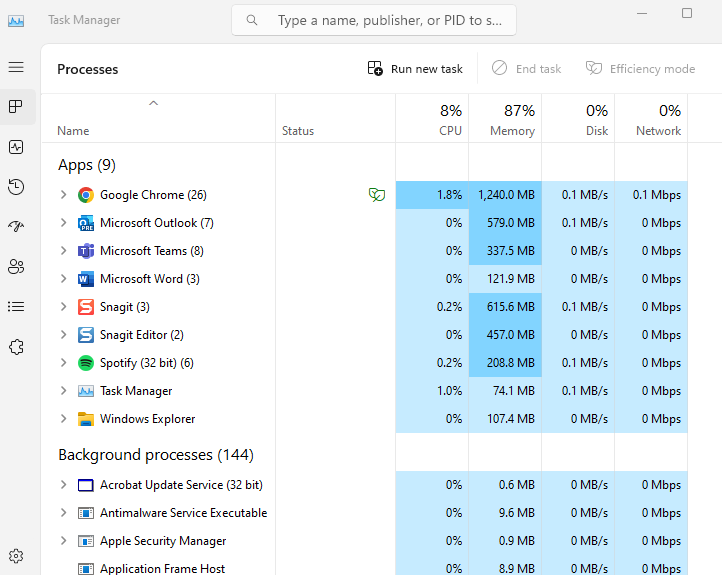The width and height of the screenshot is (722, 575).
Task: Open the Startup apps sidebar icon
Action: click(16, 227)
